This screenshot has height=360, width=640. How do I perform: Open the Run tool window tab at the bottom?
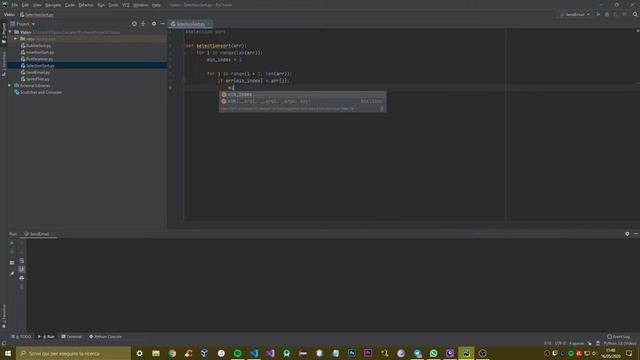tap(47, 337)
